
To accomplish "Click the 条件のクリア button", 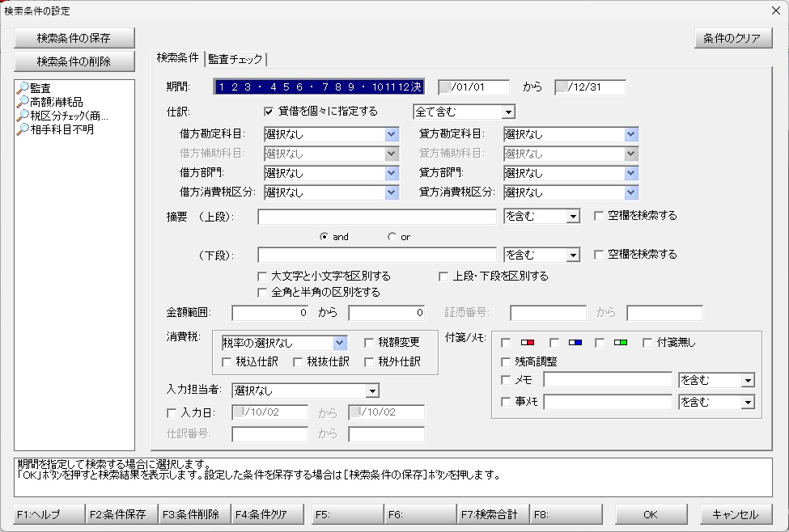I will [732, 38].
